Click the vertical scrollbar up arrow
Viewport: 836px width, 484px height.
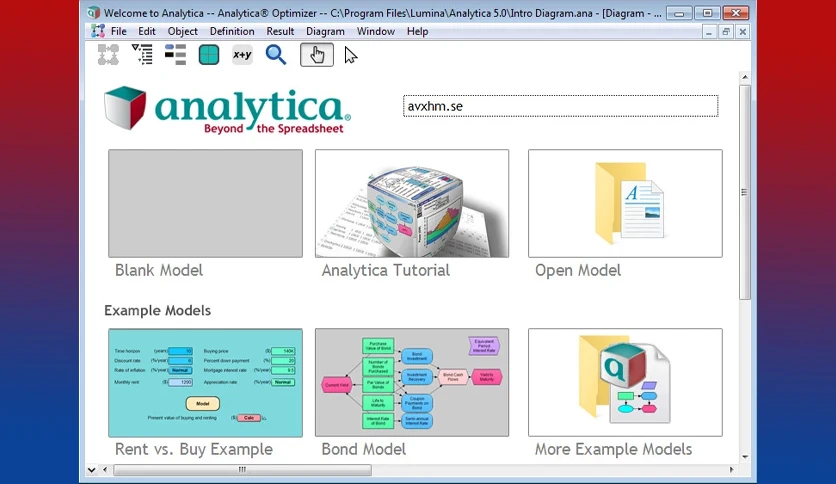(745, 77)
